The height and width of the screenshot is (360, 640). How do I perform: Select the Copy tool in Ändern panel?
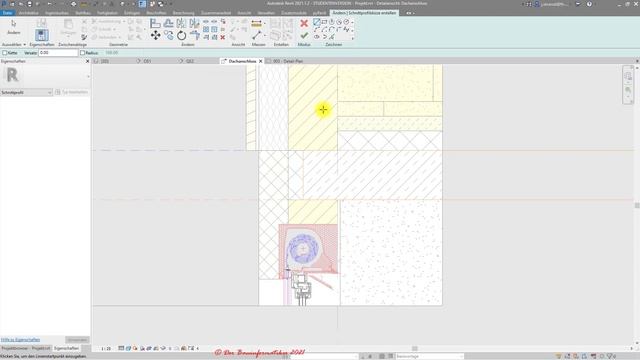pyautogui.click(x=169, y=36)
